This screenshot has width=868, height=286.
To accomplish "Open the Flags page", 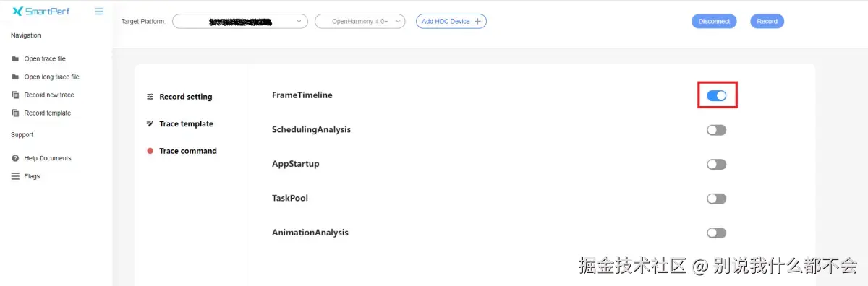I will tap(32, 176).
